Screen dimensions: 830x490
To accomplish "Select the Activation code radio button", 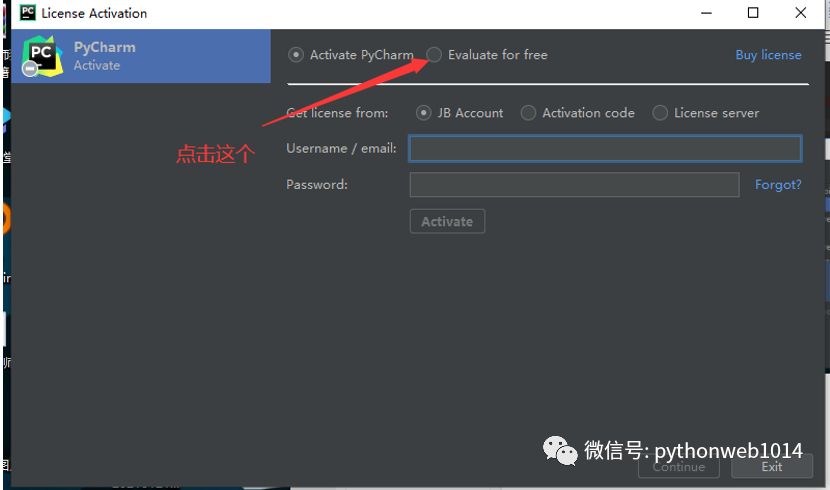I will tap(528, 113).
